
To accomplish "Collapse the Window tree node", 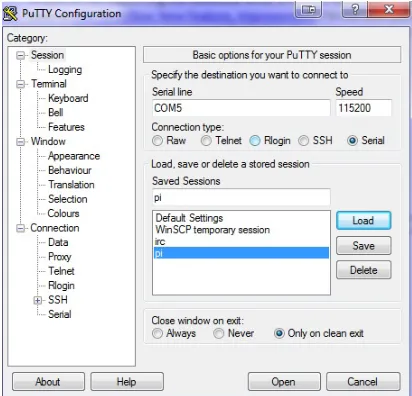I will 21,142.
